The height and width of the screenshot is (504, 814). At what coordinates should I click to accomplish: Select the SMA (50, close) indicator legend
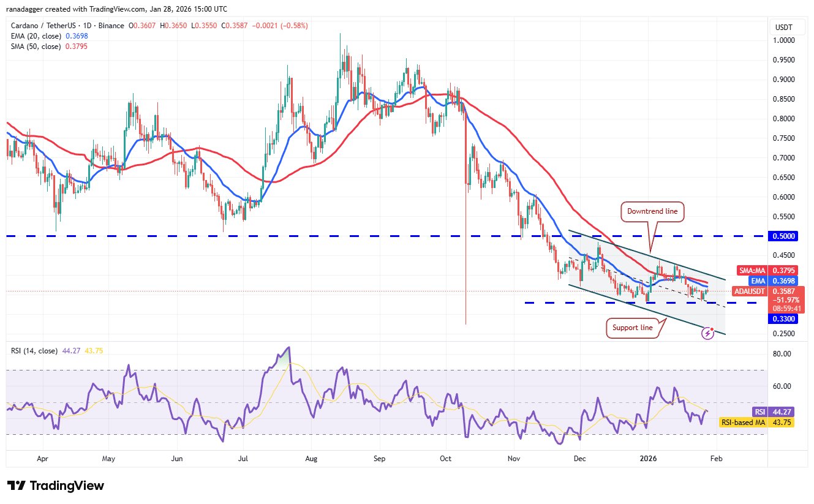(x=36, y=47)
